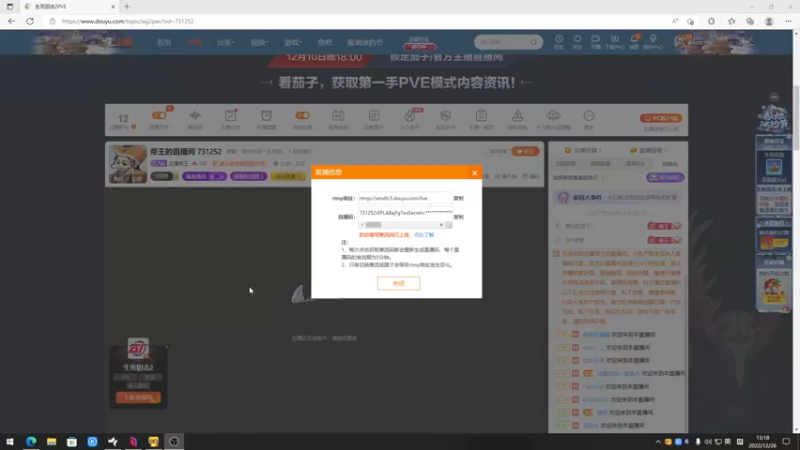The height and width of the screenshot is (450, 800).
Task: Click the orange 关注 follow button in room header
Action: pos(526,152)
